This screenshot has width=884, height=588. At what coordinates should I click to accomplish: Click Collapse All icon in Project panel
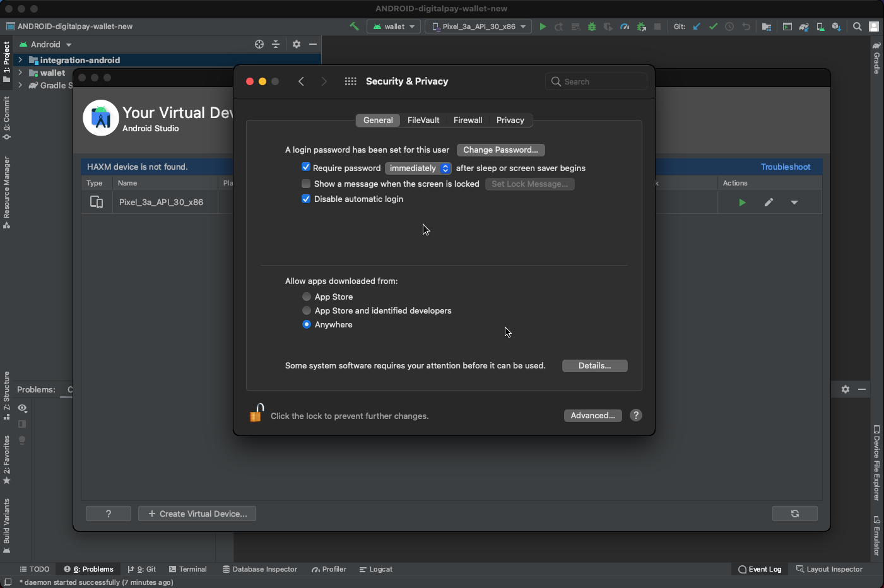(276, 44)
